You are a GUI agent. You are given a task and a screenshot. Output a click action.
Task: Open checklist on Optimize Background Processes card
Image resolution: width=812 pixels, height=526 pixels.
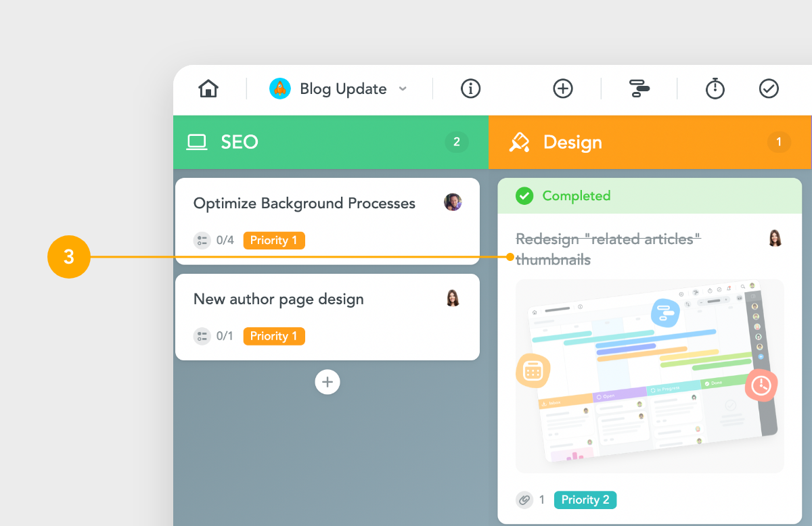(202, 240)
